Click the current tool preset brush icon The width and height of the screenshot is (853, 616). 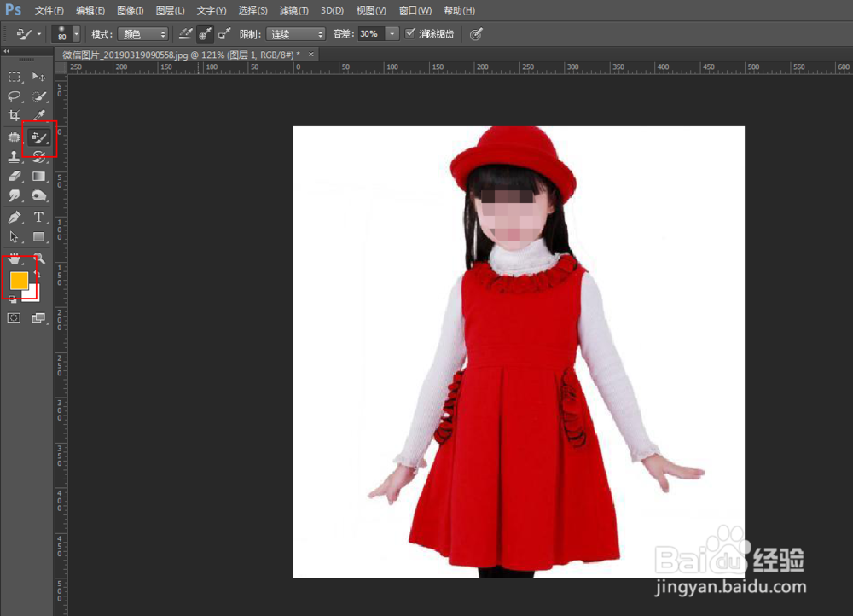24,34
